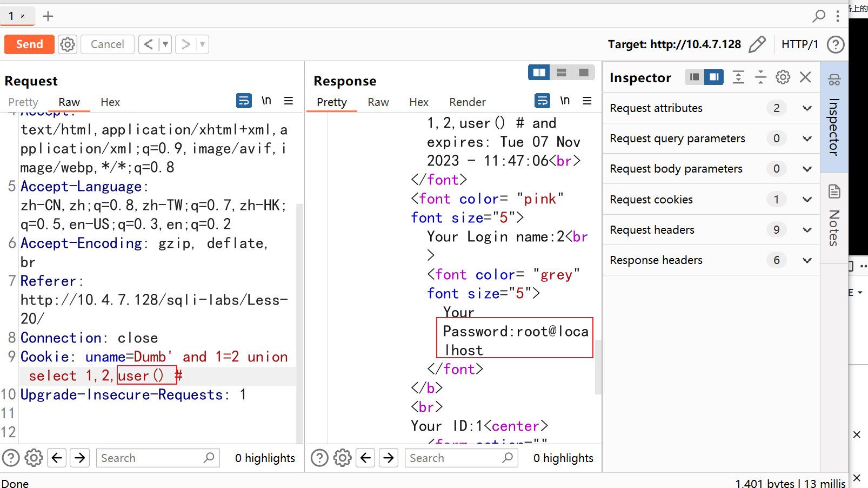This screenshot has width=868, height=488.
Task: Open Request panel hamburger menu
Action: [x=289, y=101]
